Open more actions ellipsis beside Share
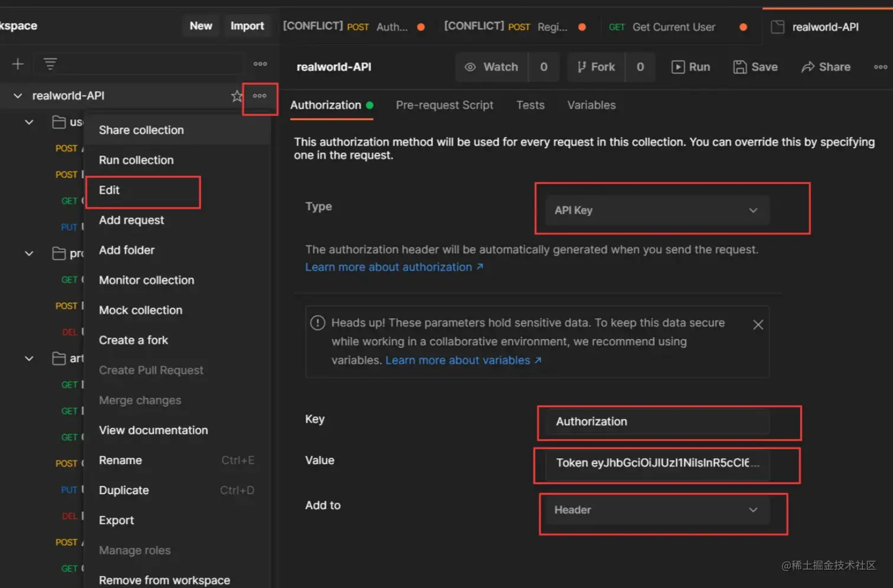The width and height of the screenshot is (893, 588). pos(881,67)
